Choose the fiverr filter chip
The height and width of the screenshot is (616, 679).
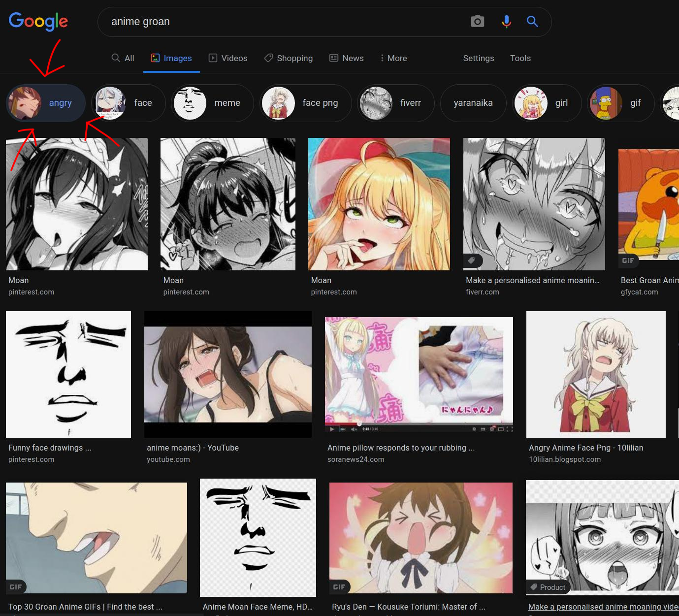click(395, 103)
